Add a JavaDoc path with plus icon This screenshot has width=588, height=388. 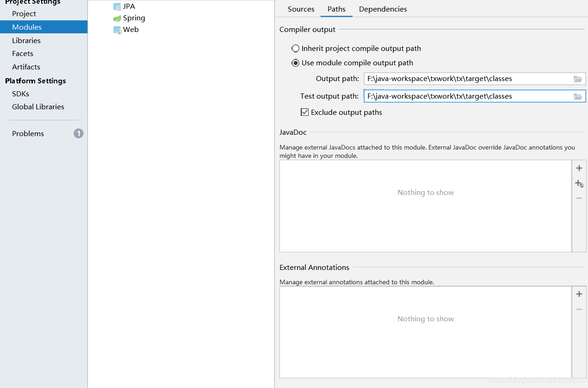(x=579, y=168)
